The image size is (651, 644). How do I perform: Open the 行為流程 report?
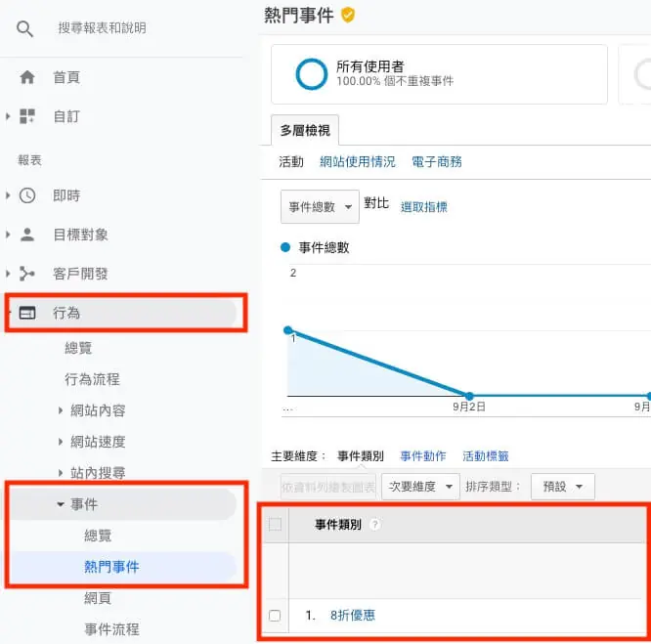click(92, 379)
